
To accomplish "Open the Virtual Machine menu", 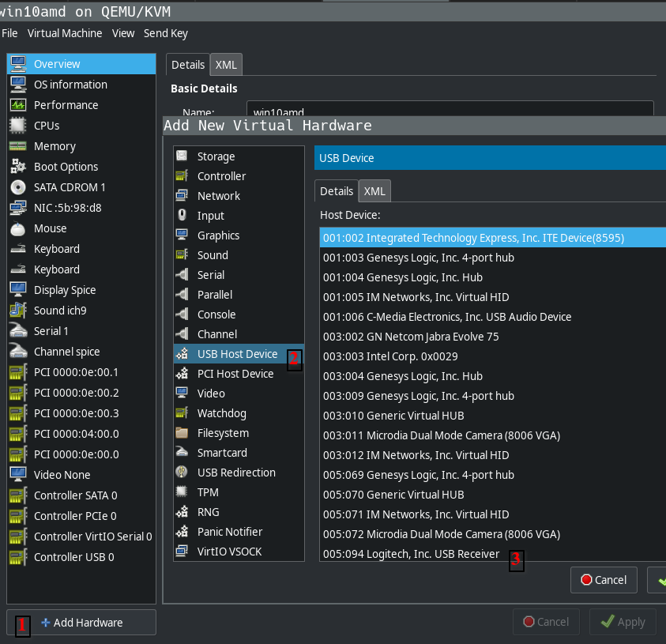I will [64, 33].
